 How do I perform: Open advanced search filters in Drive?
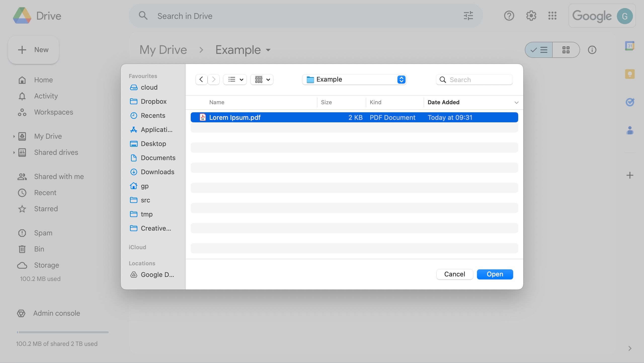coord(468,16)
